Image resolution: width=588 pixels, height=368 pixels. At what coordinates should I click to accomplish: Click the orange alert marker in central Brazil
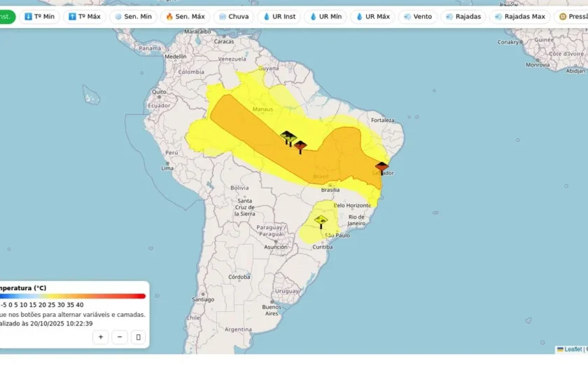coord(300,146)
